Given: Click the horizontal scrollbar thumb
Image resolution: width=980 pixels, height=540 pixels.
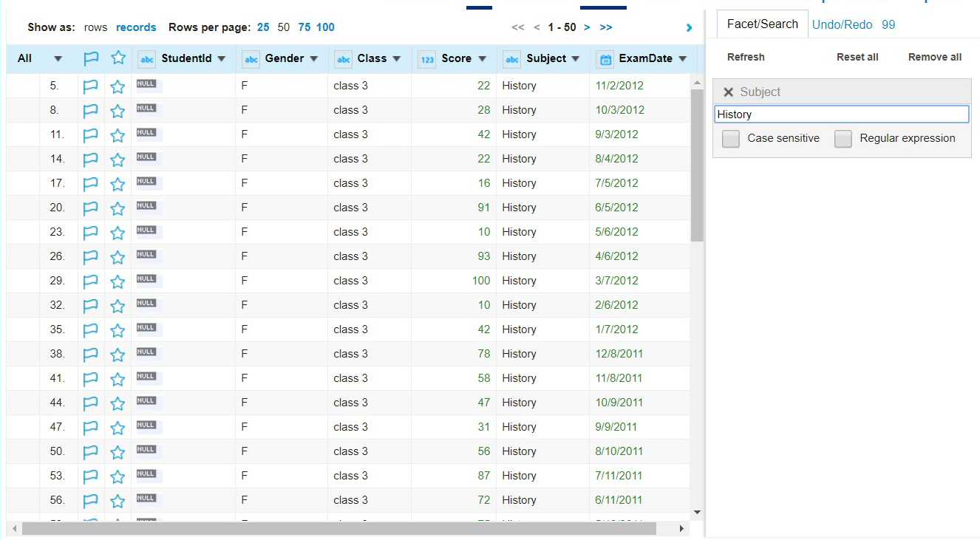Looking at the screenshot, I should (339, 529).
